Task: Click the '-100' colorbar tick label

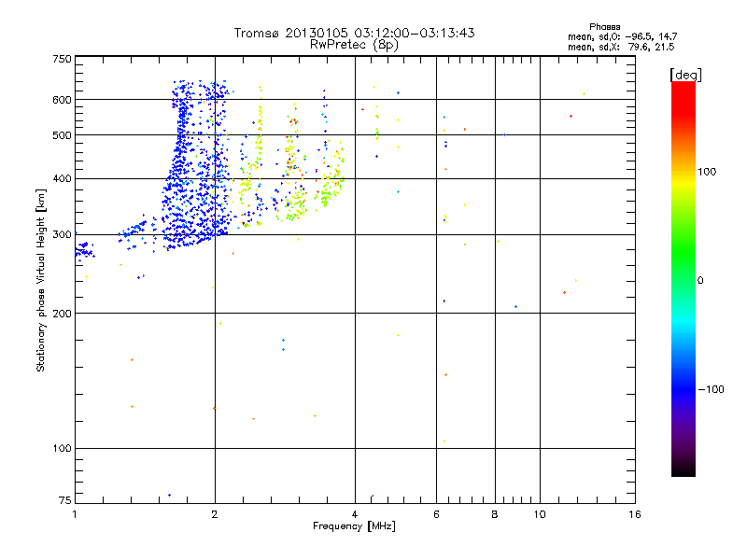Action: pos(711,389)
